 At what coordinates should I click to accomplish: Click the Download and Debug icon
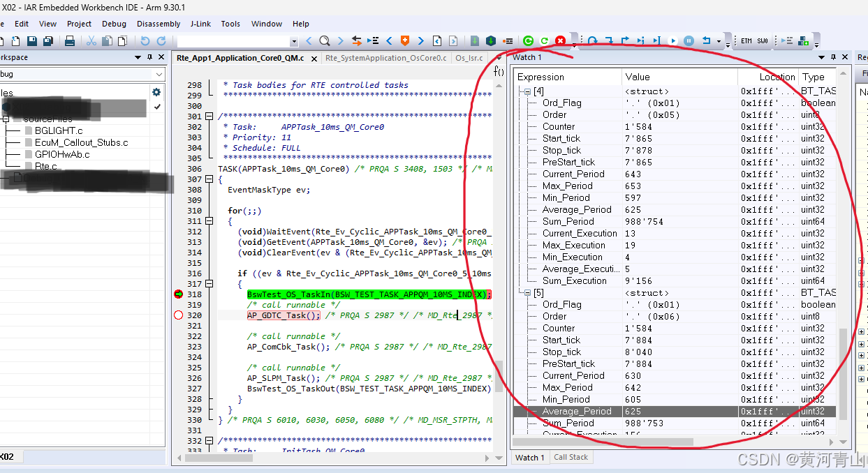[x=491, y=41]
